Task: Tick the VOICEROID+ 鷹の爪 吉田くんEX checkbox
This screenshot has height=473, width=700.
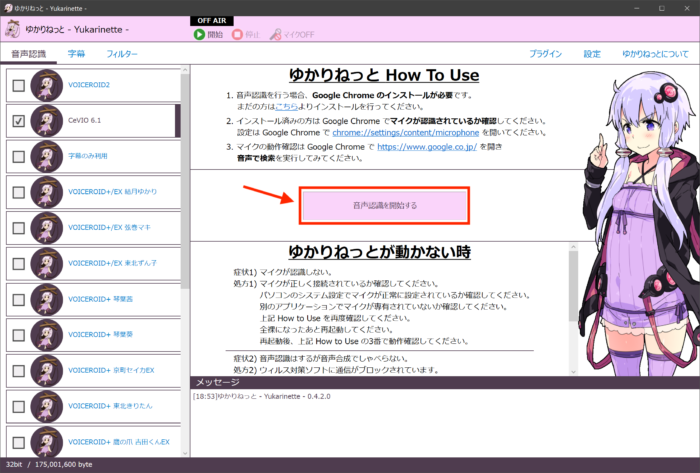Action: (18, 442)
